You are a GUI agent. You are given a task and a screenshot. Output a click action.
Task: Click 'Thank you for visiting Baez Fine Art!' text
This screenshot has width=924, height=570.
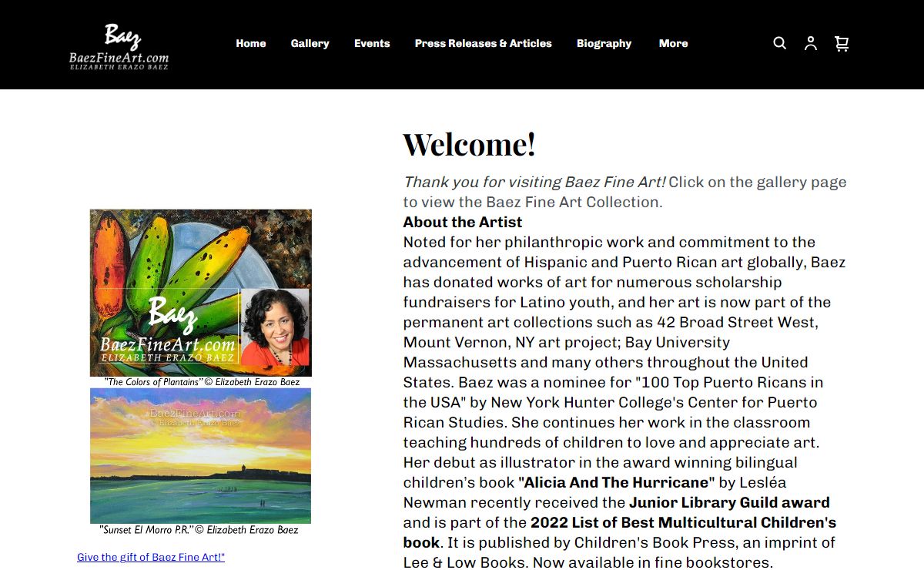pyautogui.click(x=534, y=182)
